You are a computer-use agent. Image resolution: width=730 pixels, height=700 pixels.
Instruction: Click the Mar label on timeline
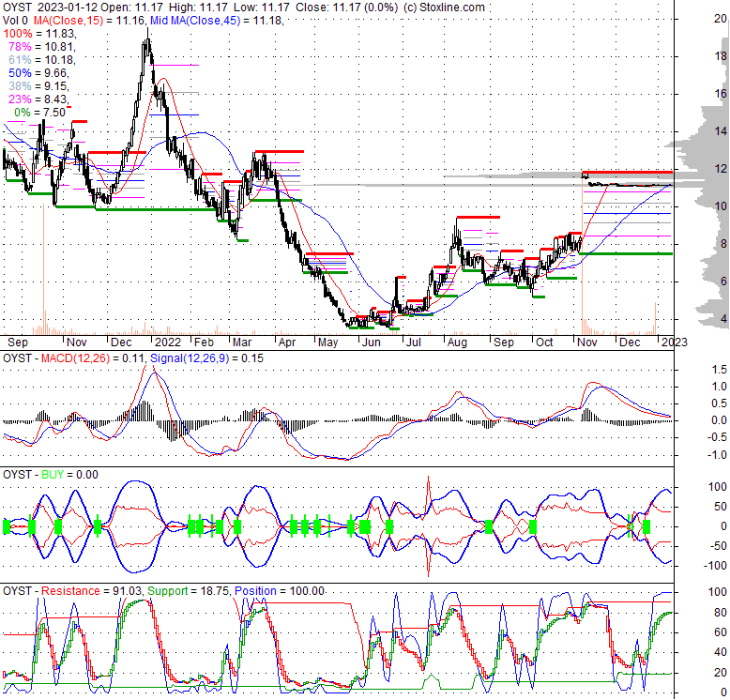242,342
